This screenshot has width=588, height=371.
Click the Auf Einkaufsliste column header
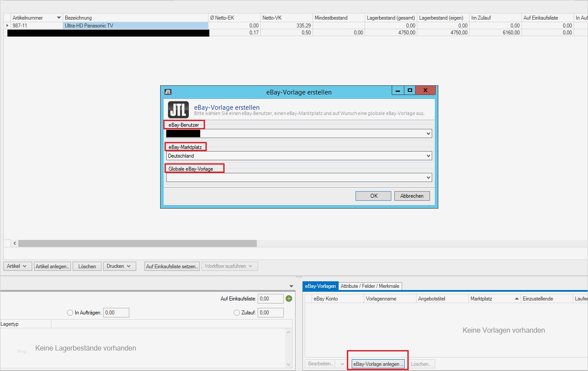pos(548,18)
